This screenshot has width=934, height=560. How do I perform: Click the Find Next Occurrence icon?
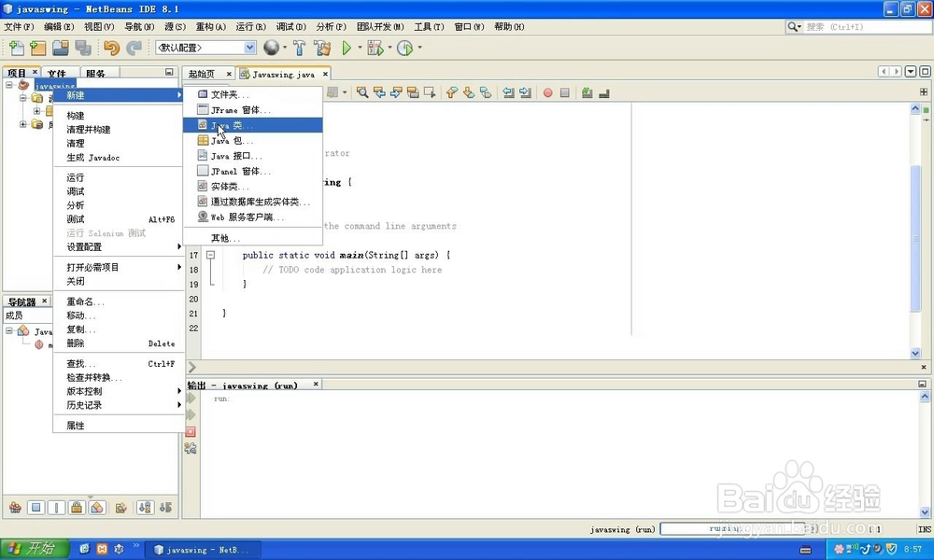click(x=395, y=92)
